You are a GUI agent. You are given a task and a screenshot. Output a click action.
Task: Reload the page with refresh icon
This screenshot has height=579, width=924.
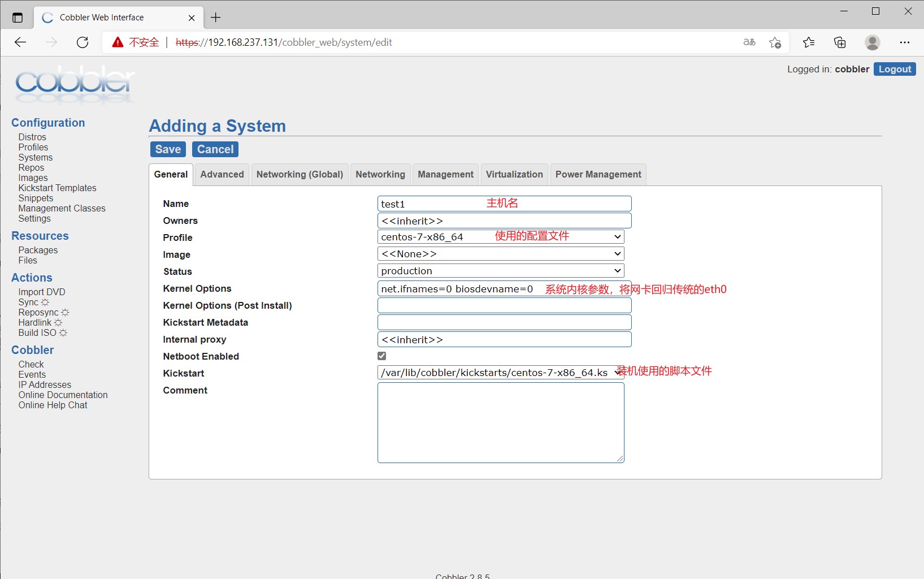click(x=83, y=42)
